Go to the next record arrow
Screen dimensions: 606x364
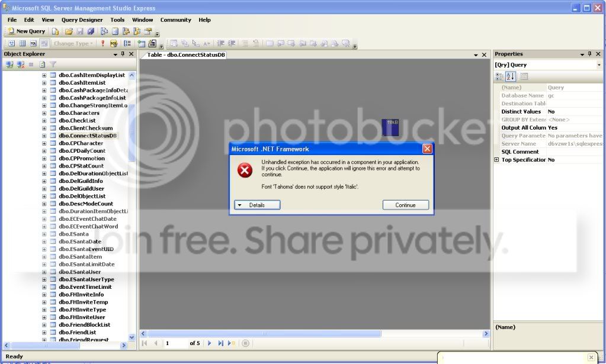click(x=209, y=343)
